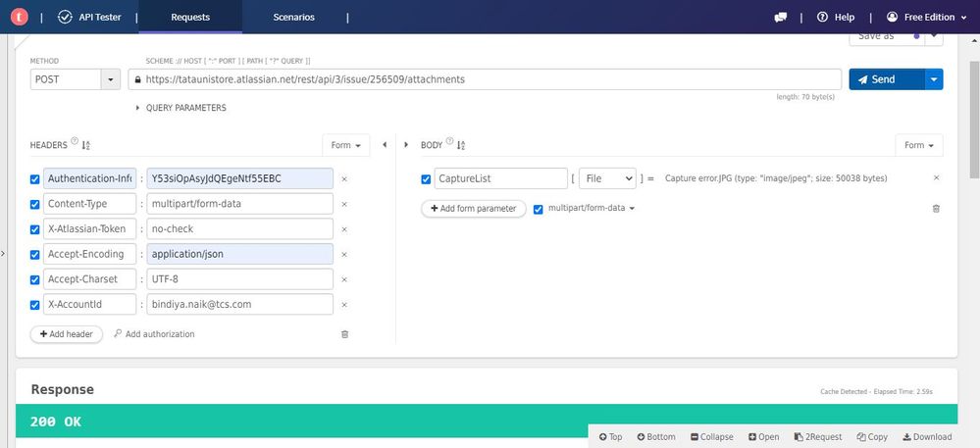This screenshot has width=980, height=448.
Task: Open the Help menu
Action: pyautogui.click(x=836, y=18)
